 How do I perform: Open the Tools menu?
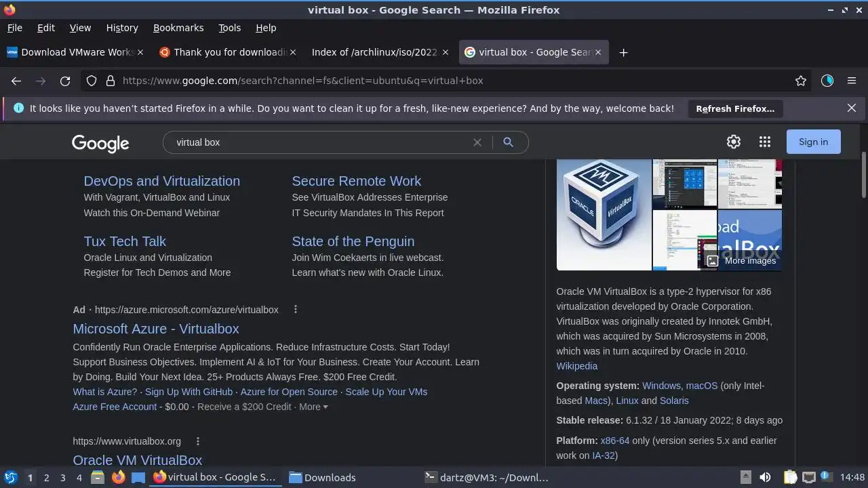click(229, 28)
